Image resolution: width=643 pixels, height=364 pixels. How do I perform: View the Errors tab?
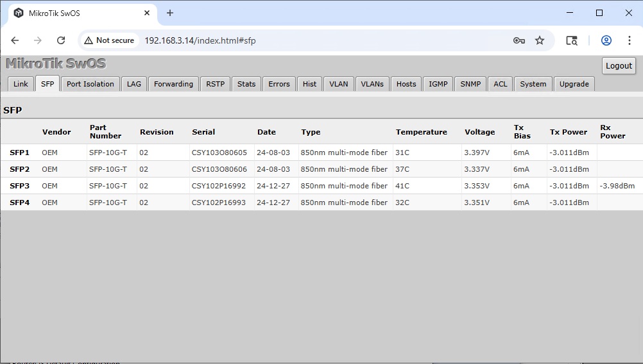click(x=279, y=84)
